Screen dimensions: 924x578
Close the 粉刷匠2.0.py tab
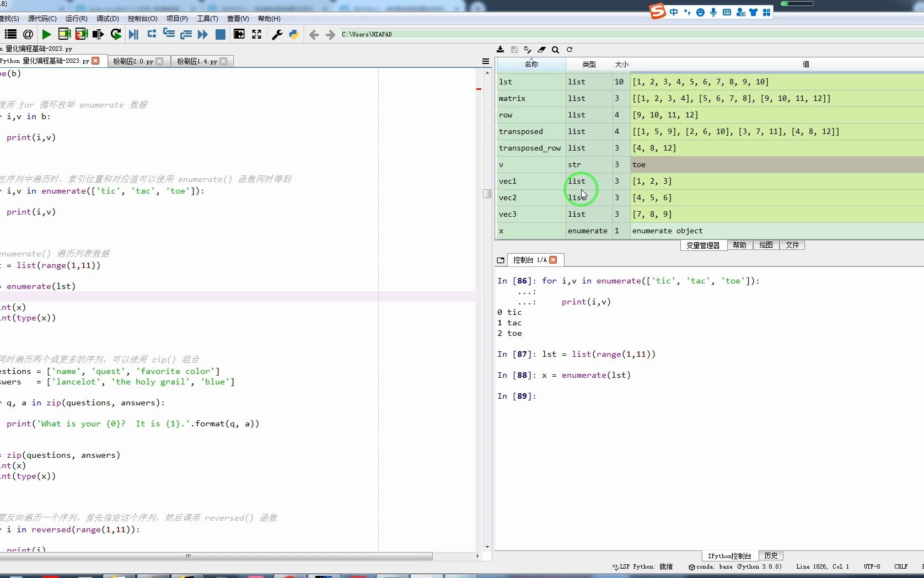pos(159,61)
